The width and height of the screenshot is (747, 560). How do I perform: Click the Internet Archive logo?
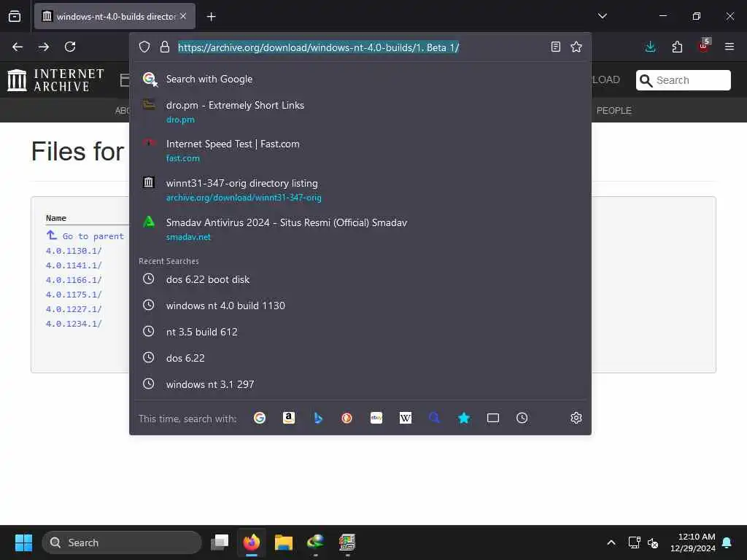coord(55,80)
